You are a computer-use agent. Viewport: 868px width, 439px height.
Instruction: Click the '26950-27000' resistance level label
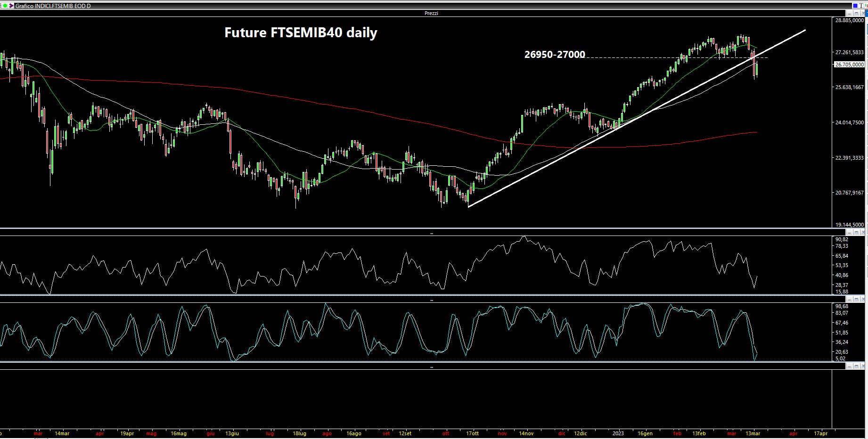[x=555, y=55]
